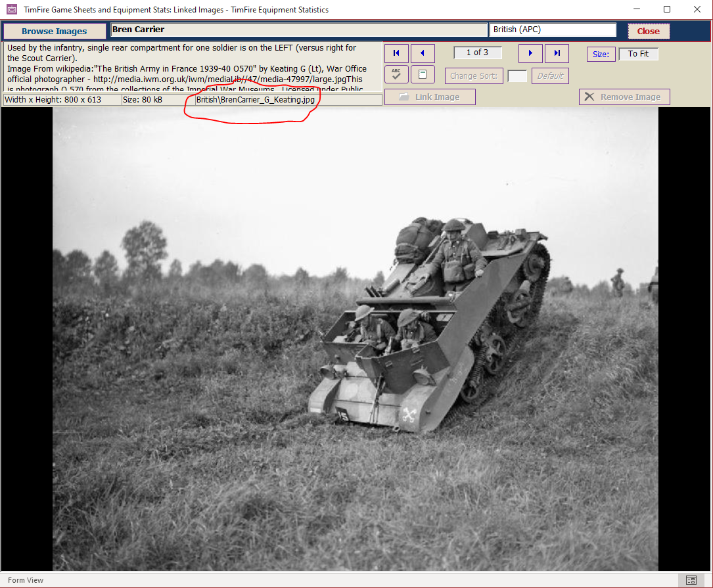Go to the first image record
The image size is (713, 588).
pos(396,53)
